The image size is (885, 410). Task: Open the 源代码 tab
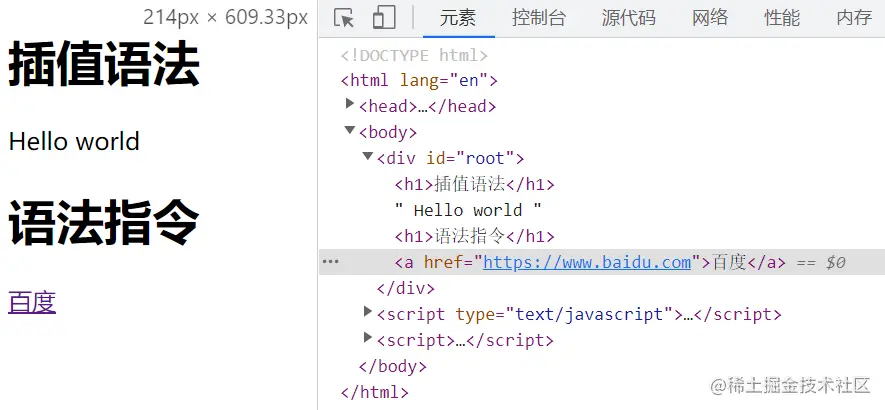click(628, 18)
